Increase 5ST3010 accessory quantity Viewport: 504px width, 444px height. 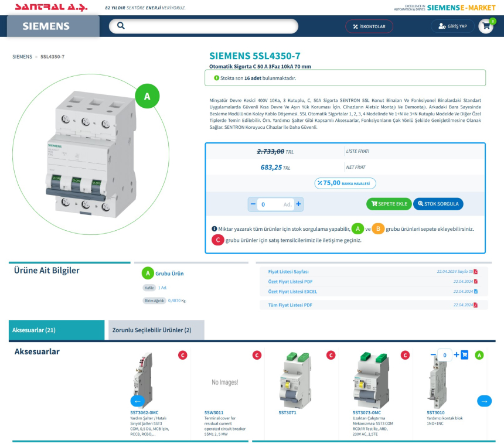[457, 355]
